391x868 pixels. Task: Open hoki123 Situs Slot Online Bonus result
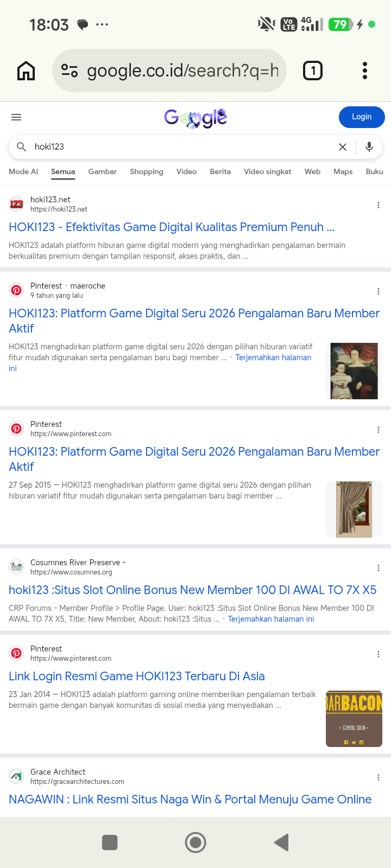coord(193,590)
